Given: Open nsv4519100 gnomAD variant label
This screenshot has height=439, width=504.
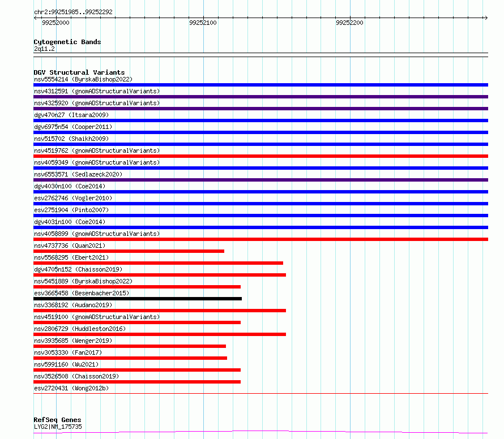Looking at the screenshot, I should (97, 317).
